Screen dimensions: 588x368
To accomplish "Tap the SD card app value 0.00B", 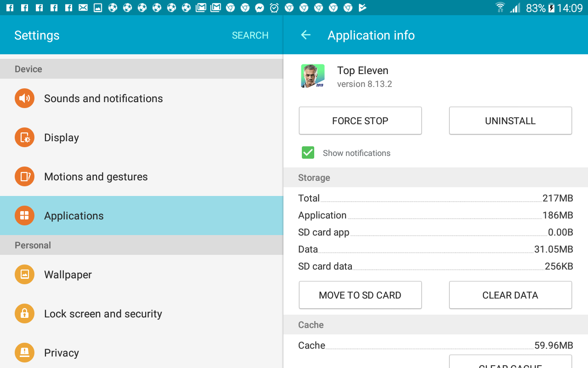I will (x=560, y=232).
